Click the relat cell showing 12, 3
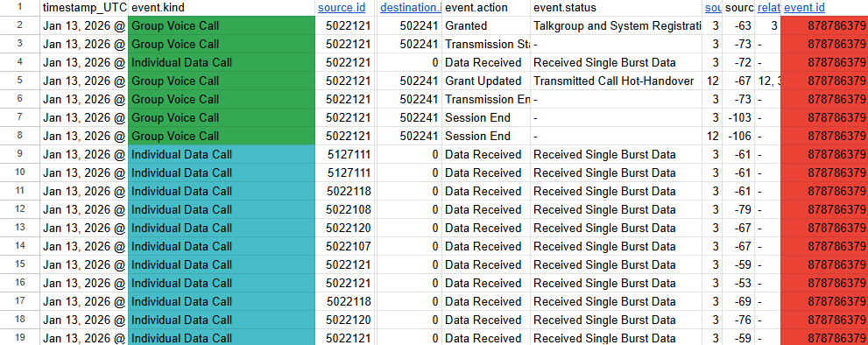868x345 pixels. click(768, 81)
